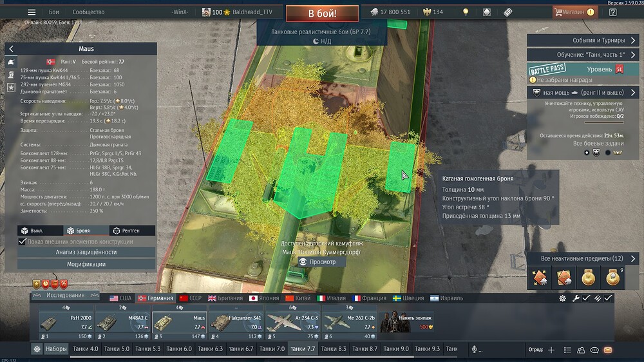Open the white diamond icon in top bar
Image resolution: width=644 pixels, height=362 pixels.
point(487,12)
